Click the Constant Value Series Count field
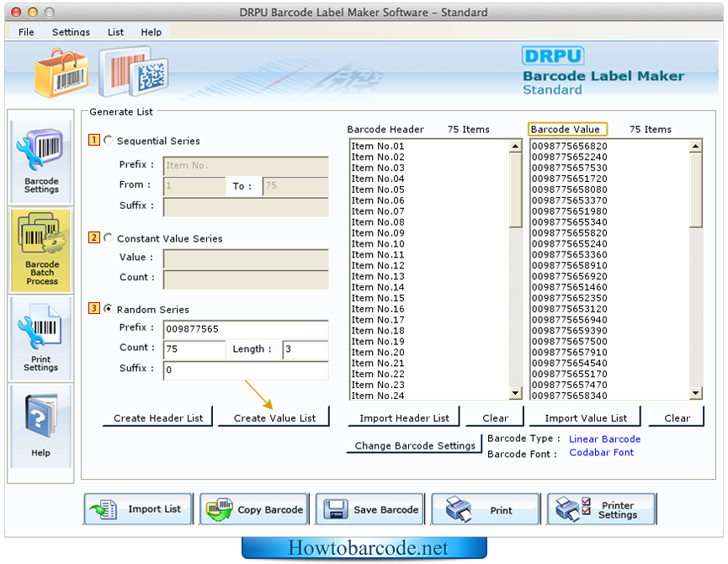Image resolution: width=728 pixels, height=564 pixels. (246, 279)
